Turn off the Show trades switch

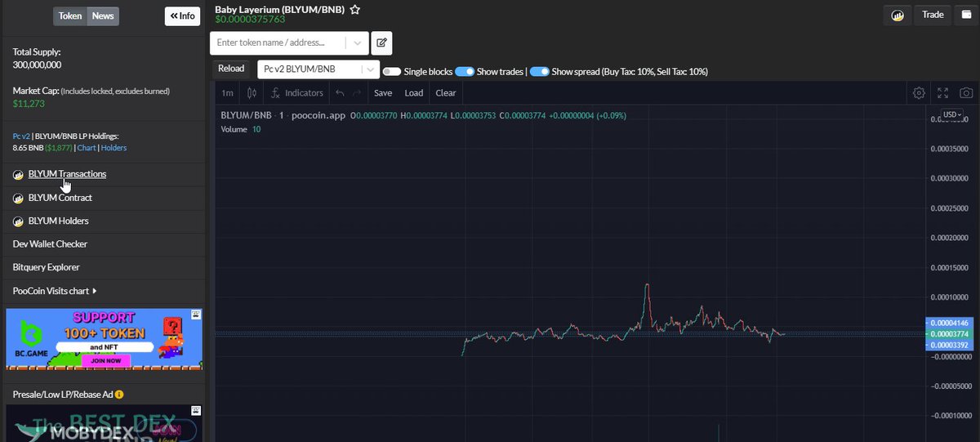(x=465, y=72)
